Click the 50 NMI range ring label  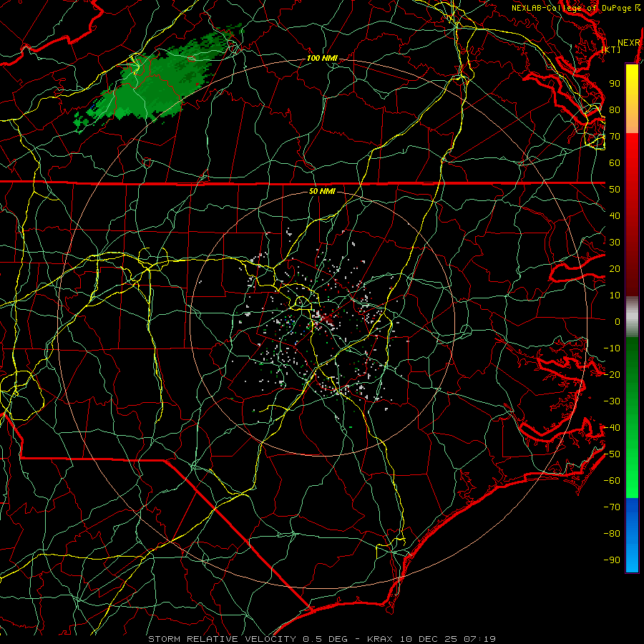pos(322,191)
